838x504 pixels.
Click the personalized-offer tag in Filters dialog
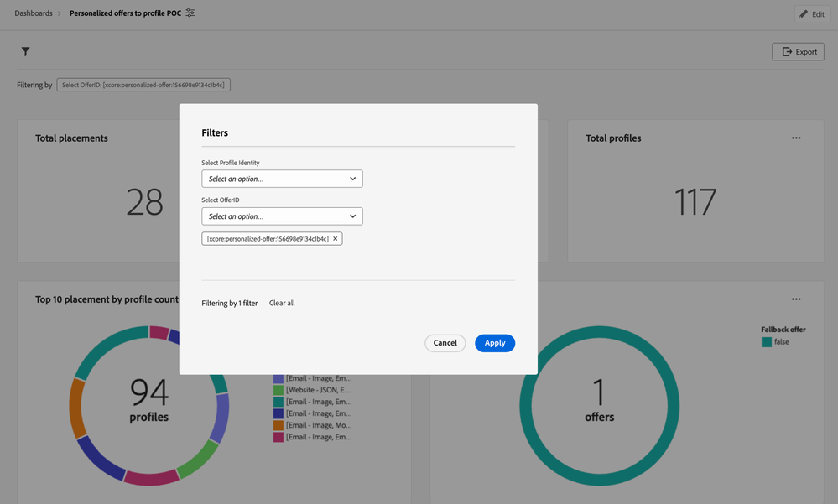(267, 239)
